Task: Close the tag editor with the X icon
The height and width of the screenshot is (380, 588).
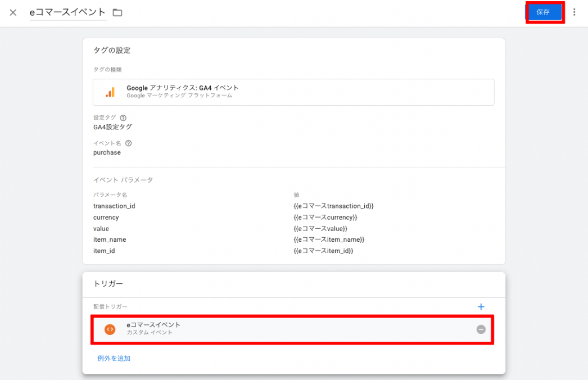Action: pos(13,13)
